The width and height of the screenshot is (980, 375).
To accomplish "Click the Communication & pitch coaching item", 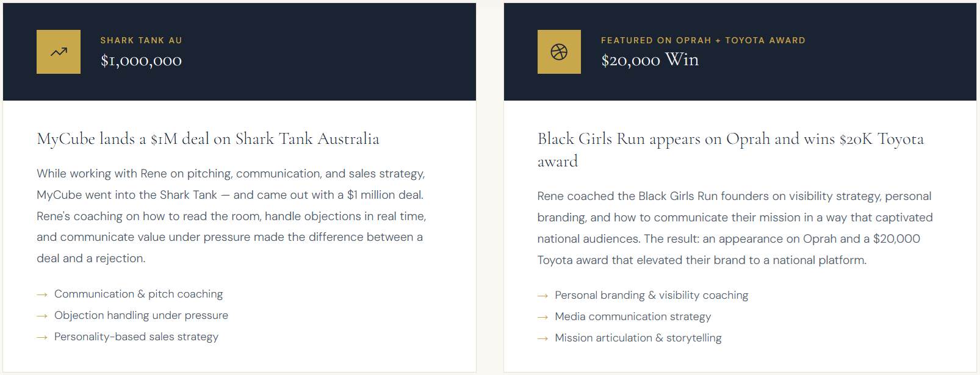I will (139, 294).
